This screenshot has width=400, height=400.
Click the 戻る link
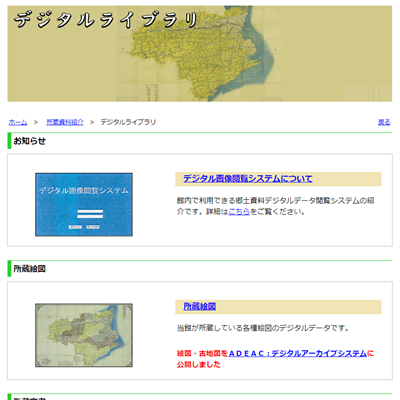point(384,122)
